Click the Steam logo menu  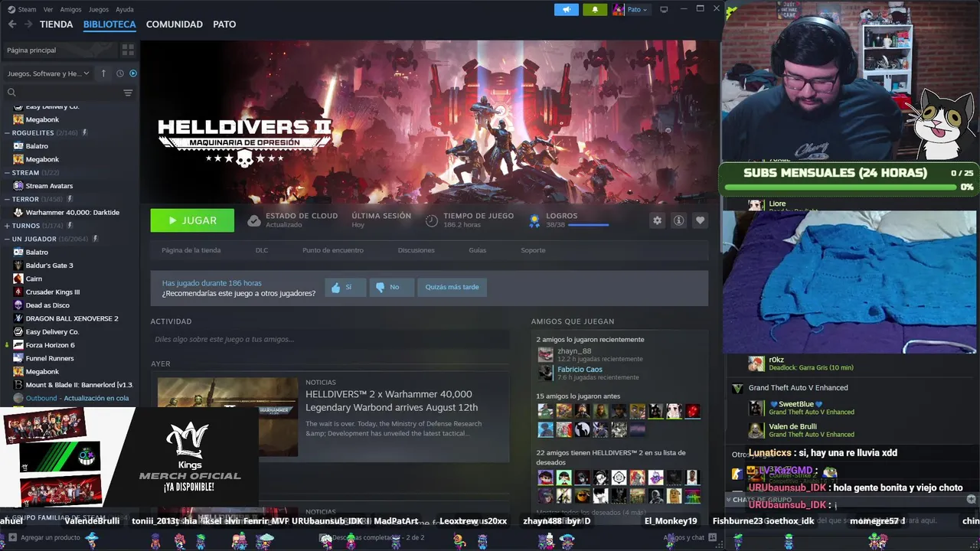coord(22,9)
